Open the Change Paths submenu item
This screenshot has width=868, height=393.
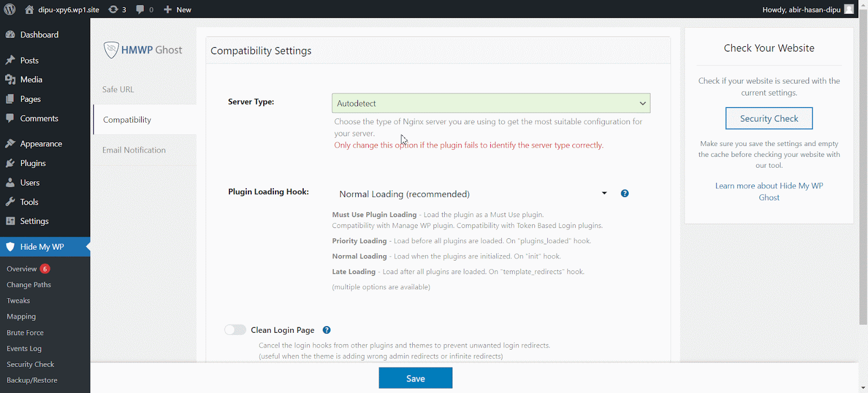point(29,285)
